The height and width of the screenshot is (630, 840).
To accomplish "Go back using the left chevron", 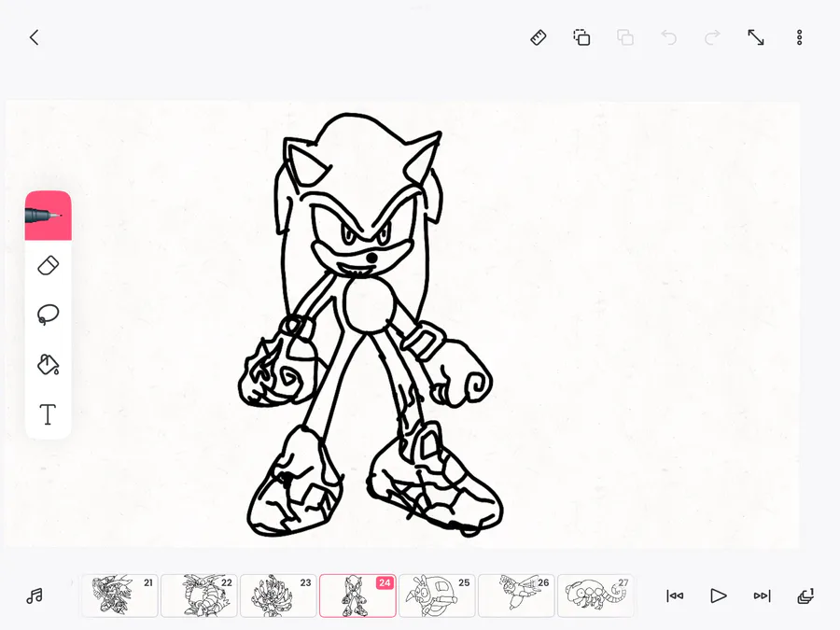I will pos(34,37).
